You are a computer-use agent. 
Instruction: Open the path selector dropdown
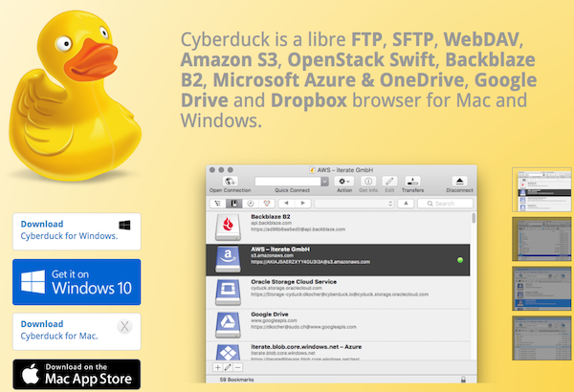[354, 203]
